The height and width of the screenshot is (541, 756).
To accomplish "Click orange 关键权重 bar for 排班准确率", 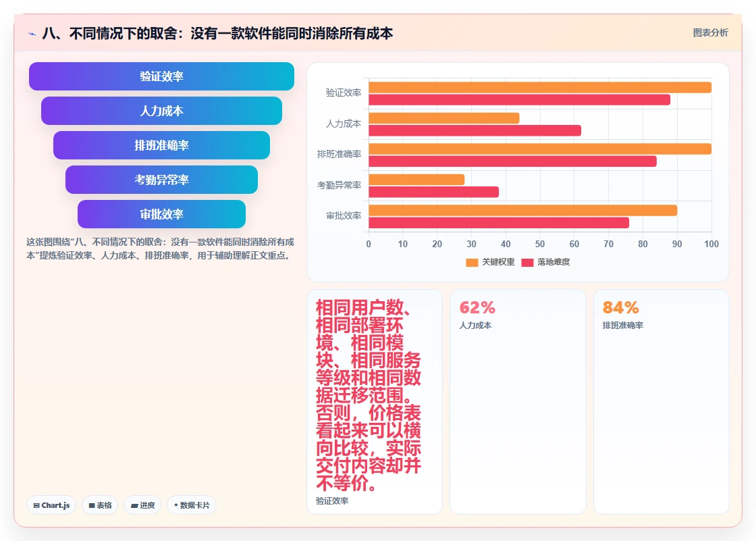I will click(540, 149).
